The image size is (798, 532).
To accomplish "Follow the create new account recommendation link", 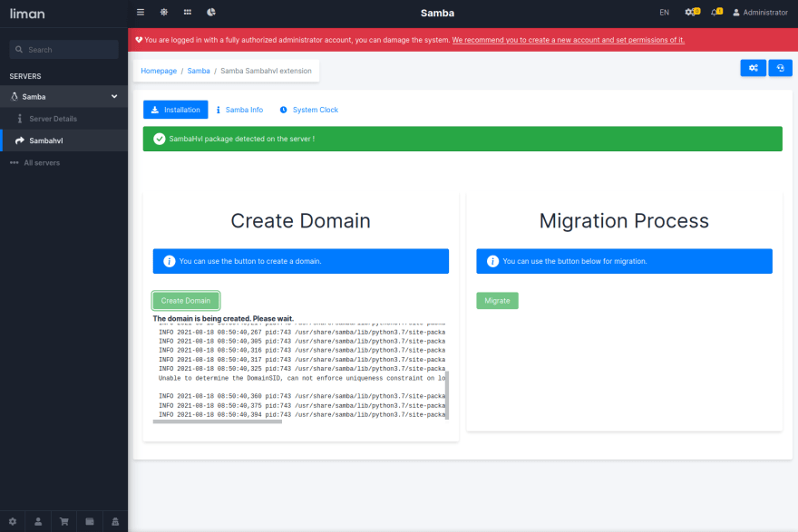I will 568,40.
